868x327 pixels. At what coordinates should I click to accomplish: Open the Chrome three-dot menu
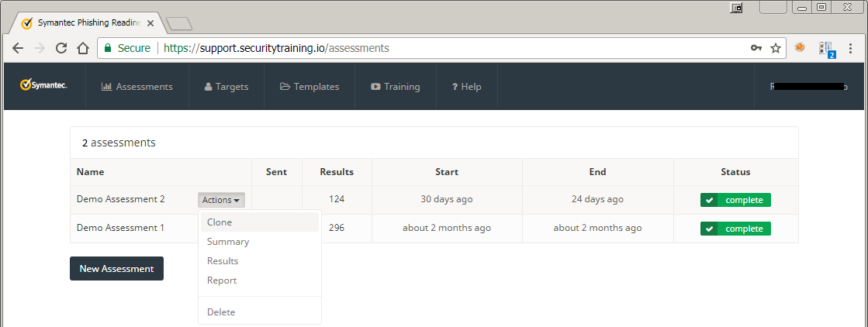point(851,48)
